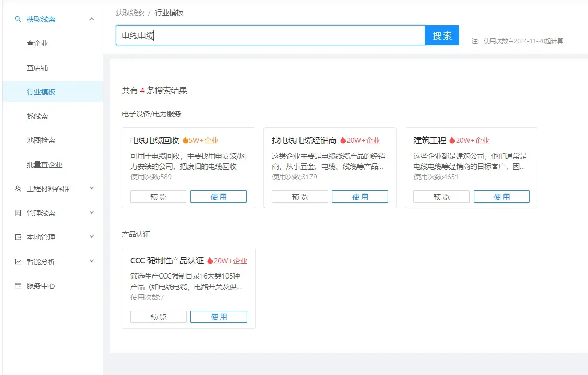This screenshot has height=375, width=588.
Task: Click the blue 搜索 button
Action: (442, 35)
